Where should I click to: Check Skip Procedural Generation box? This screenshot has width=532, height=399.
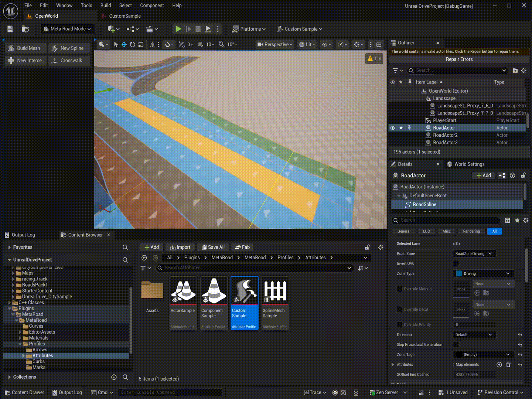(456, 344)
